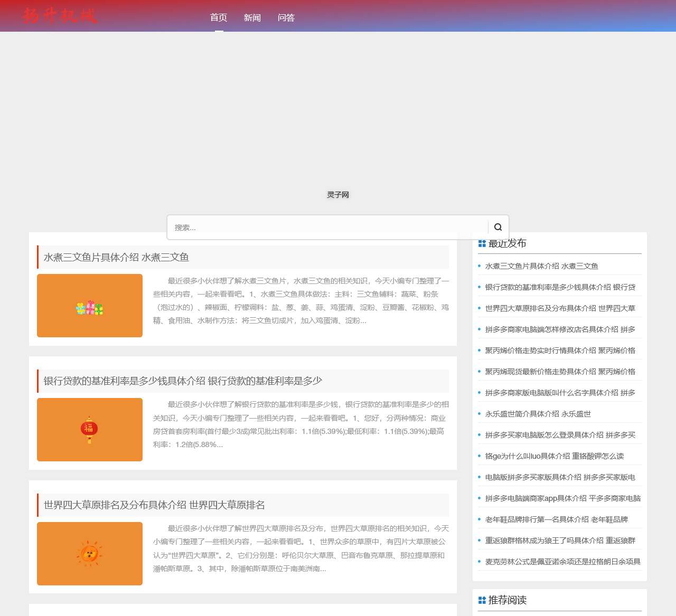The width and height of the screenshot is (676, 616).
Task: Click the bank loan rate summary paragraph
Action: coord(301,424)
